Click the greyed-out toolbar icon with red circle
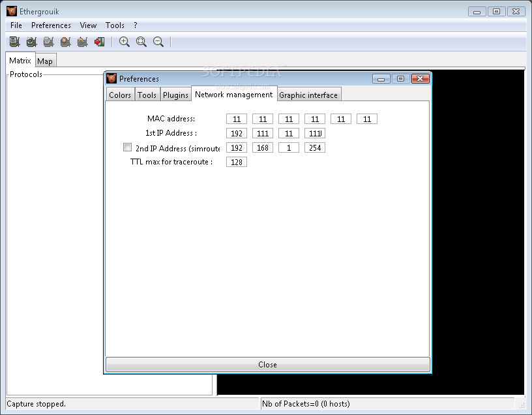Screen dimensions: 532x415 tap(65, 42)
